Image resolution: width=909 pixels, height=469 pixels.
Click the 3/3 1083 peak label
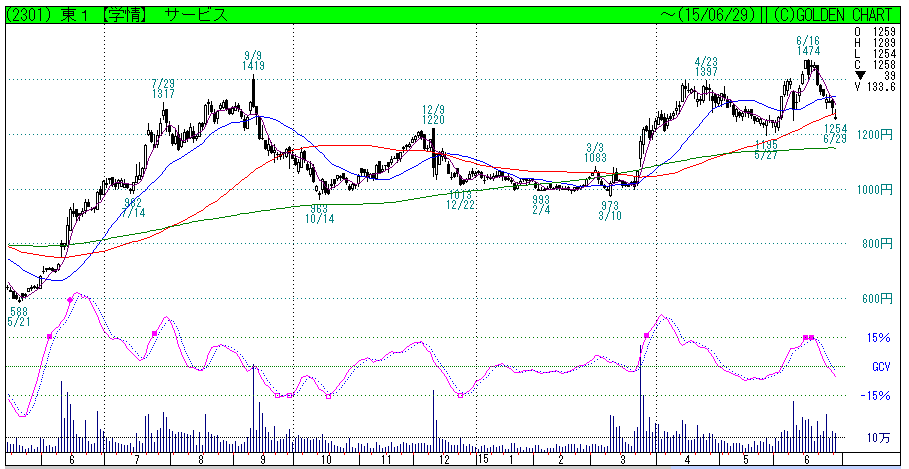click(595, 152)
